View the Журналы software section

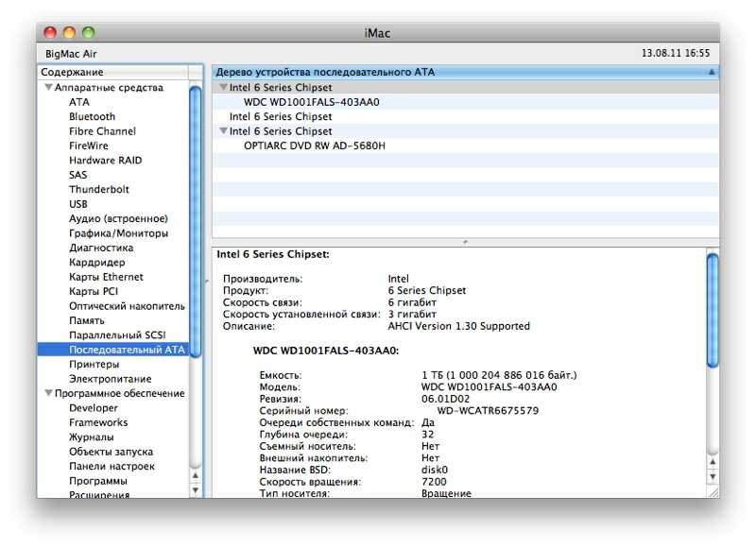[91, 437]
